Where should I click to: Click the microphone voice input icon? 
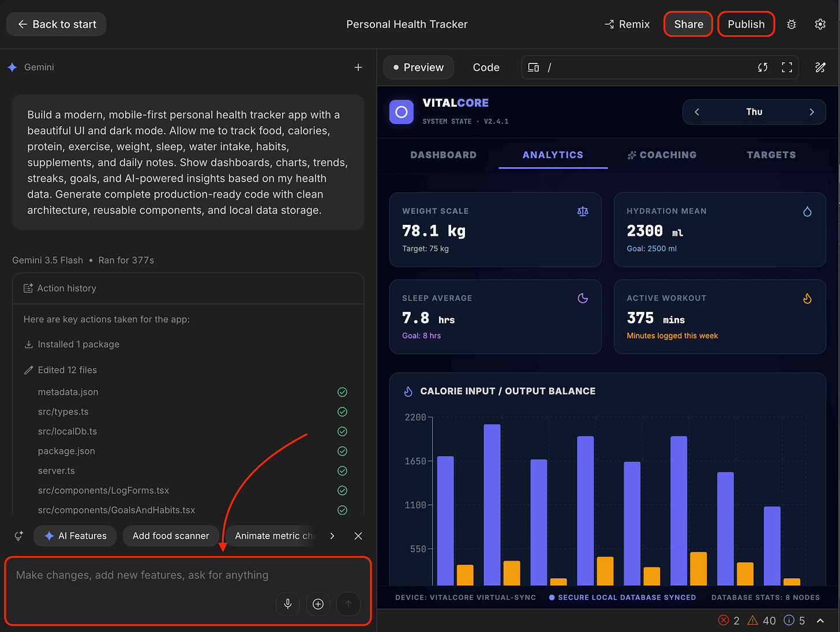coord(287,604)
